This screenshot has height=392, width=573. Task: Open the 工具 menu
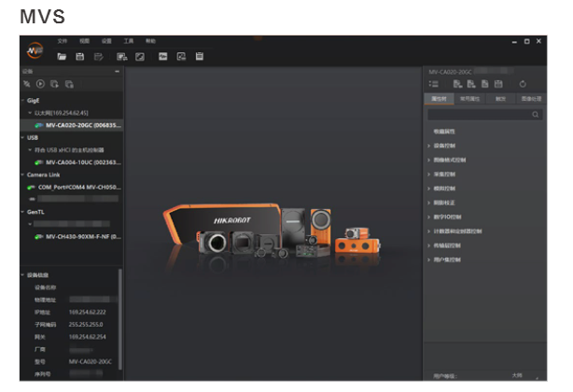pyautogui.click(x=129, y=41)
